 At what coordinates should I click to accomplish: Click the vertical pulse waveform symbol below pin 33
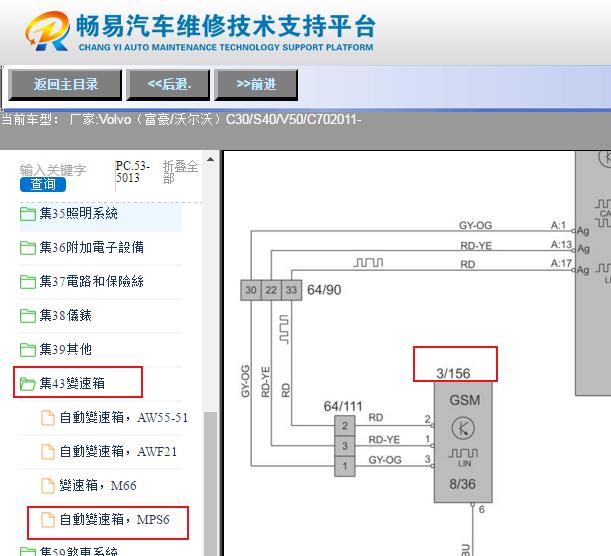(284, 330)
